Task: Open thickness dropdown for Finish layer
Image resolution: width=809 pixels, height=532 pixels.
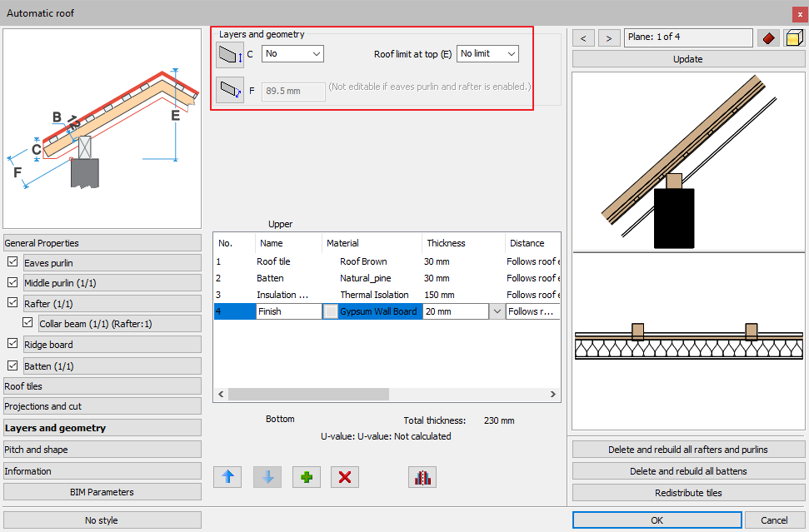Action: coord(497,311)
